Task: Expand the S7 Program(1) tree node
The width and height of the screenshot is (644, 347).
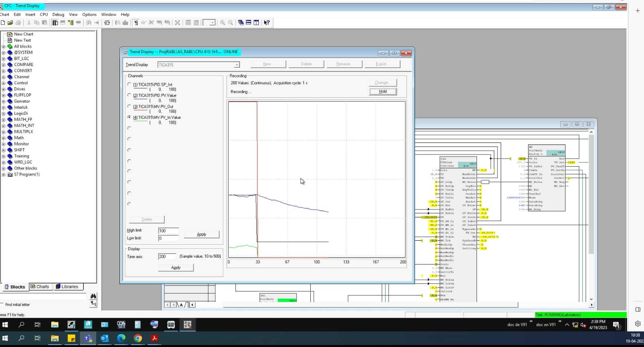Action: (4, 175)
